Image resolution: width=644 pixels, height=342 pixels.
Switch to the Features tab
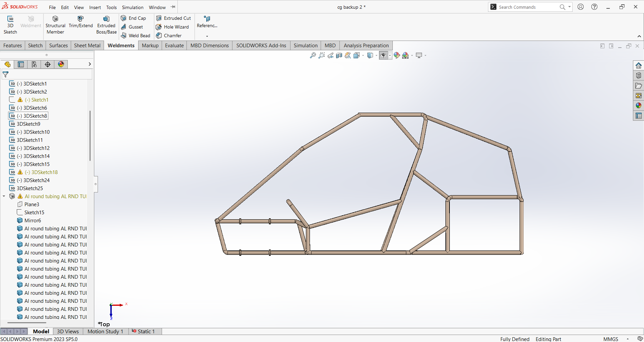tap(13, 46)
